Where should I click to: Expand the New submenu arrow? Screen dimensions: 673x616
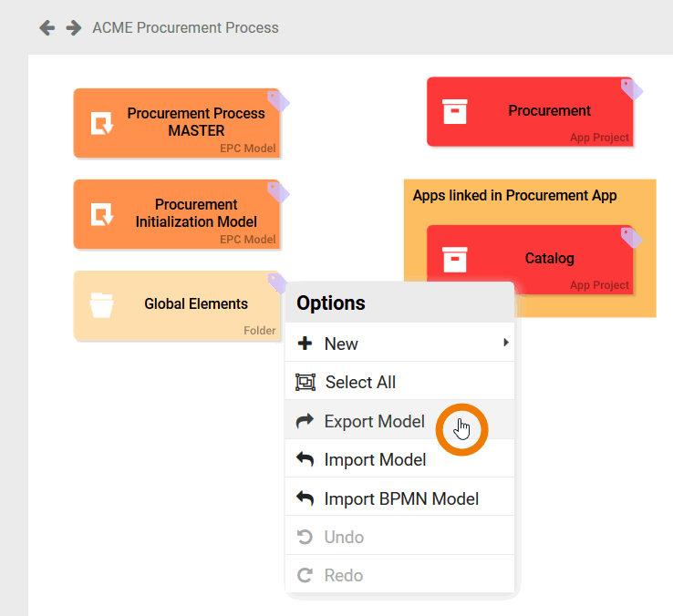pos(505,344)
